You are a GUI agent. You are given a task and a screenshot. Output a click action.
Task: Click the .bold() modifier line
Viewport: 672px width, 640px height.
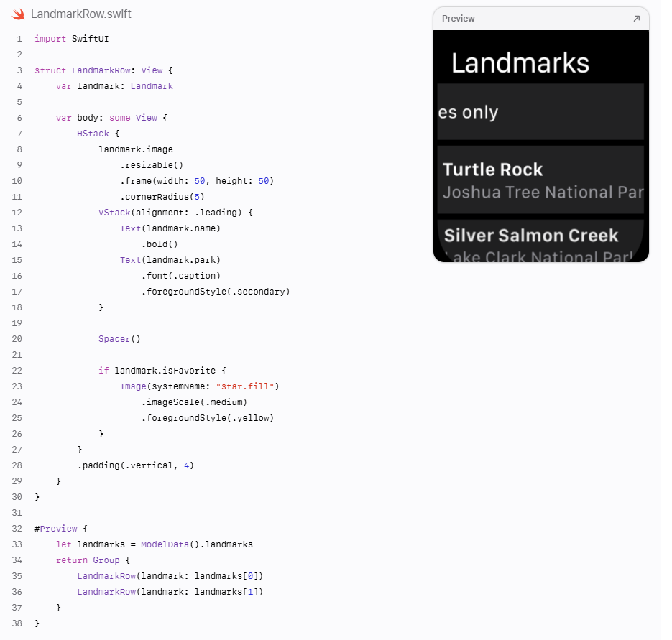click(x=160, y=244)
